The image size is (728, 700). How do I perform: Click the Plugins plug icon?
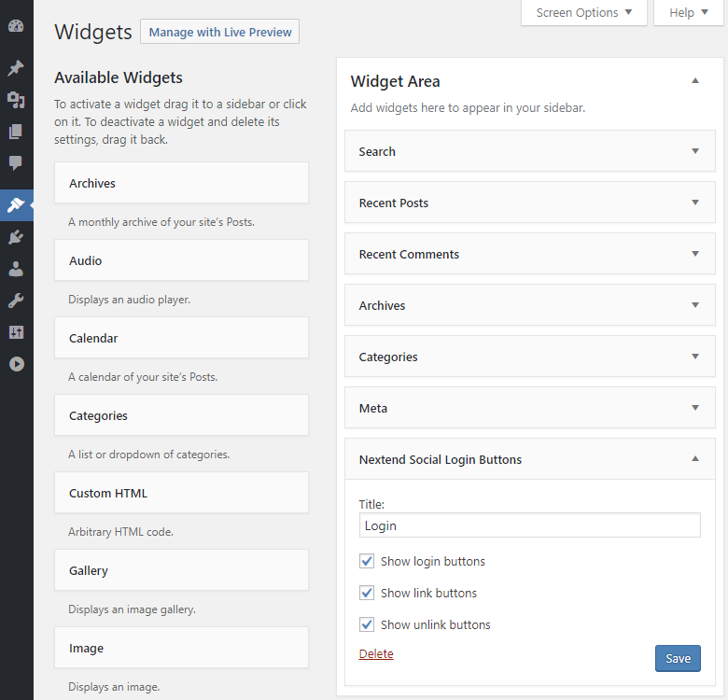pos(16,237)
